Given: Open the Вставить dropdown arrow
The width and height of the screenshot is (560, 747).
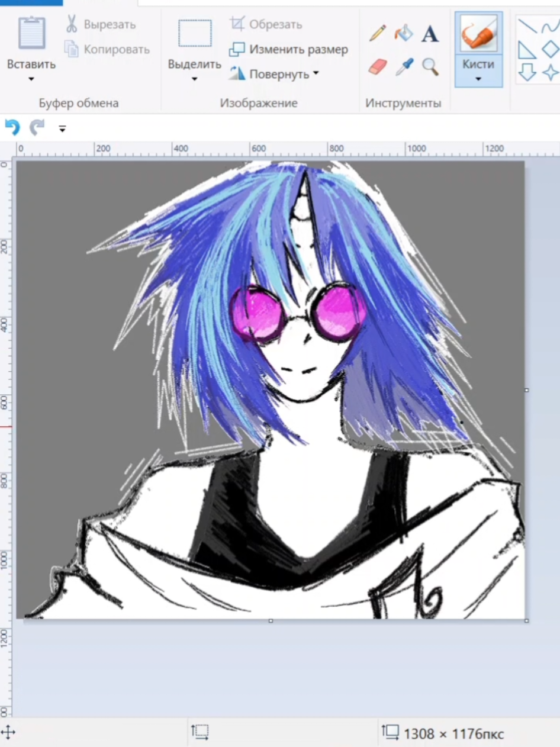Looking at the screenshot, I should pos(31,79).
